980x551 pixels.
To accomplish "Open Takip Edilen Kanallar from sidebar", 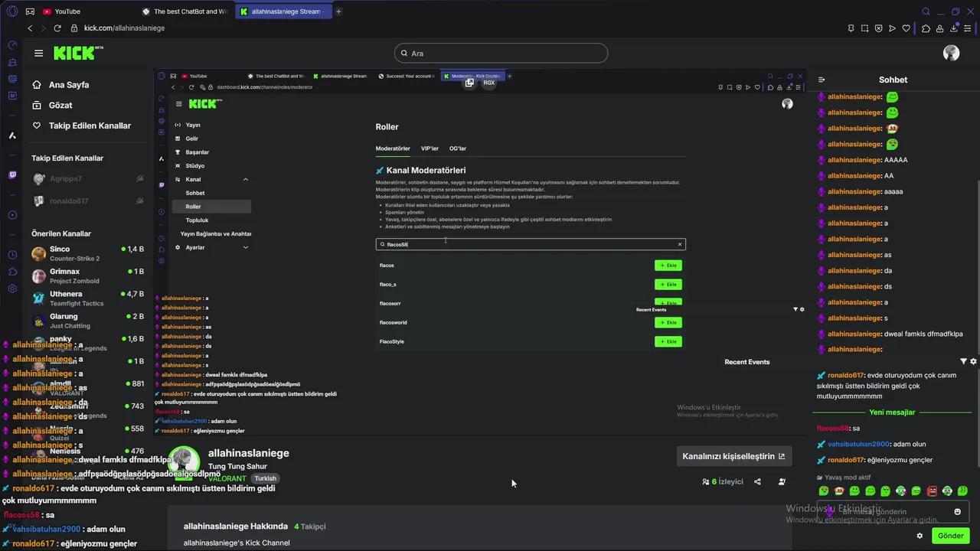I will 81,126.
